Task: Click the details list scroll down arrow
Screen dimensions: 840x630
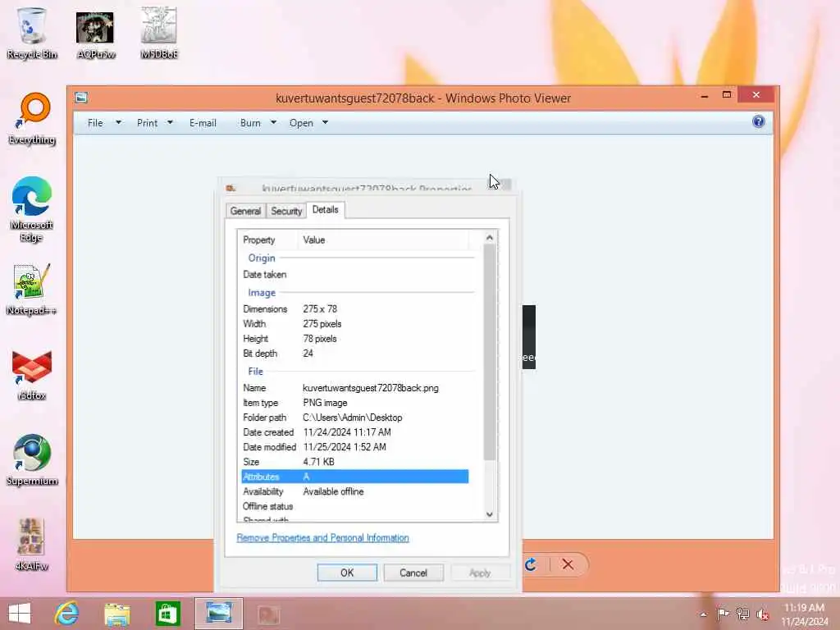Action: pyautogui.click(x=489, y=514)
